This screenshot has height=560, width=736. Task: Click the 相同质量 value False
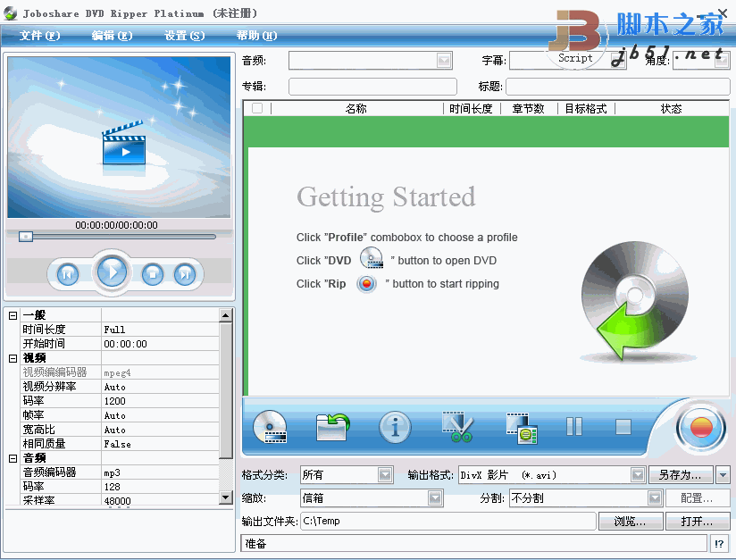click(x=161, y=444)
